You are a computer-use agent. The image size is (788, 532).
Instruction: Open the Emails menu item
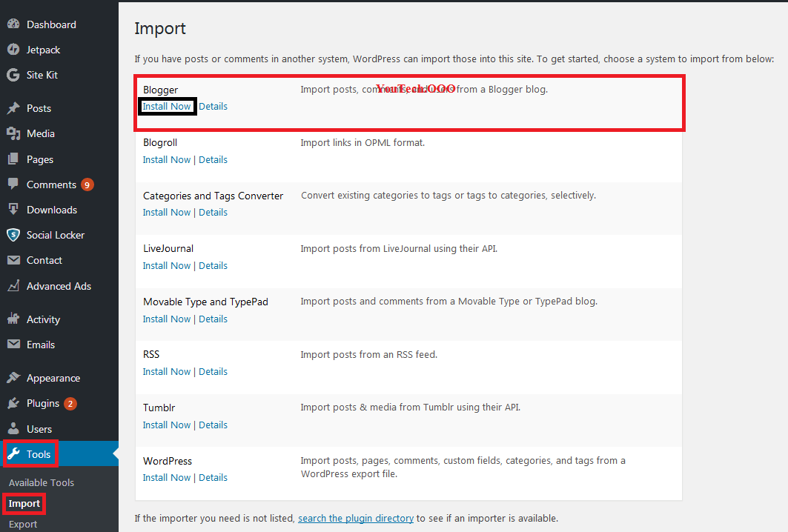pos(41,345)
